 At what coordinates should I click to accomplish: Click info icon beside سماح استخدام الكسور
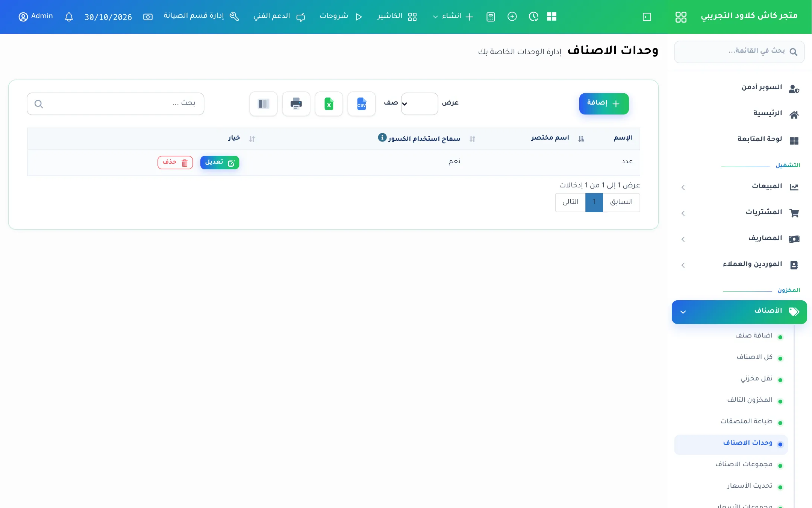382,137
